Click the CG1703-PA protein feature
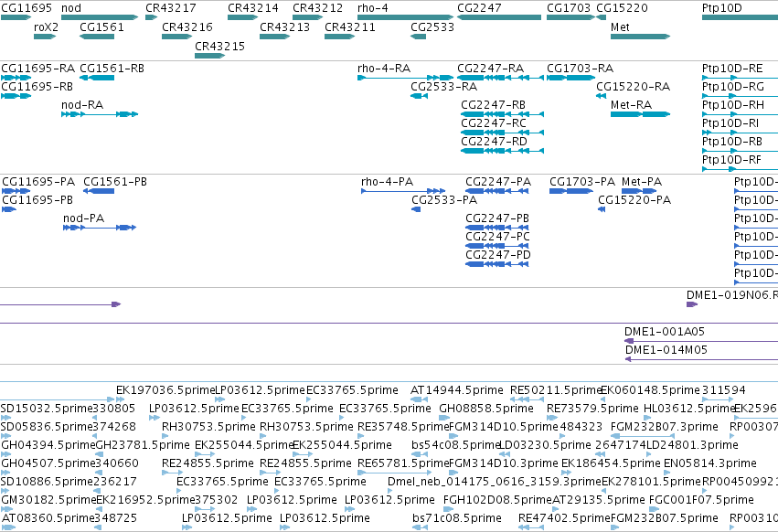The image size is (778, 532). click(x=571, y=191)
